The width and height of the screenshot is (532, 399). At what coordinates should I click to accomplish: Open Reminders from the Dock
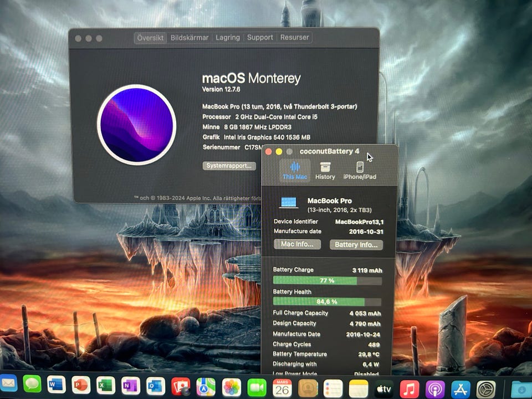coord(333,388)
